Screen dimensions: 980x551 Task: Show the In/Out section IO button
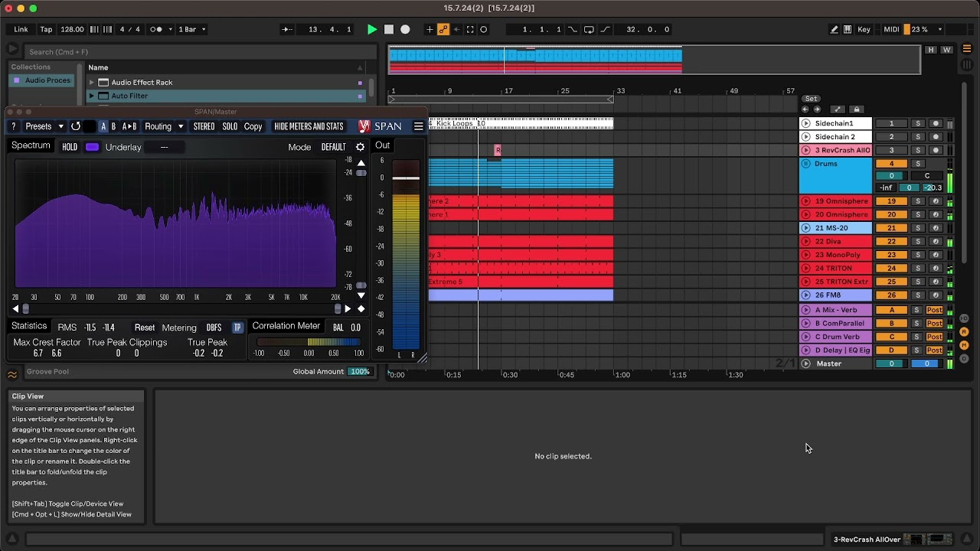click(964, 318)
